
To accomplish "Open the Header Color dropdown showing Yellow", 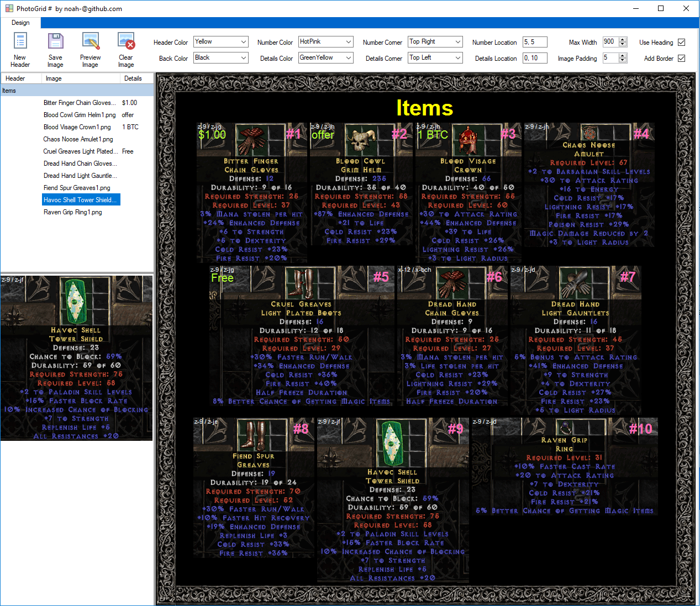I will tap(221, 42).
